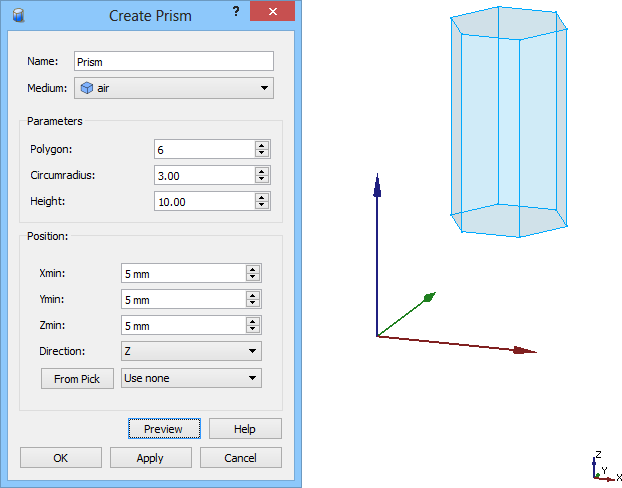Decrease the Ymin value
This screenshot has width=622, height=488.
coord(253,304)
